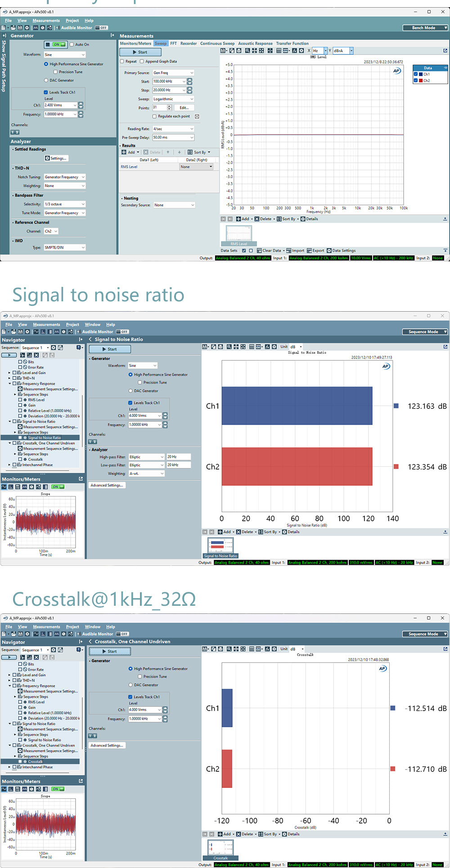450x868 pixels.
Task: Click the Export data sets icon
Action: click(310, 251)
